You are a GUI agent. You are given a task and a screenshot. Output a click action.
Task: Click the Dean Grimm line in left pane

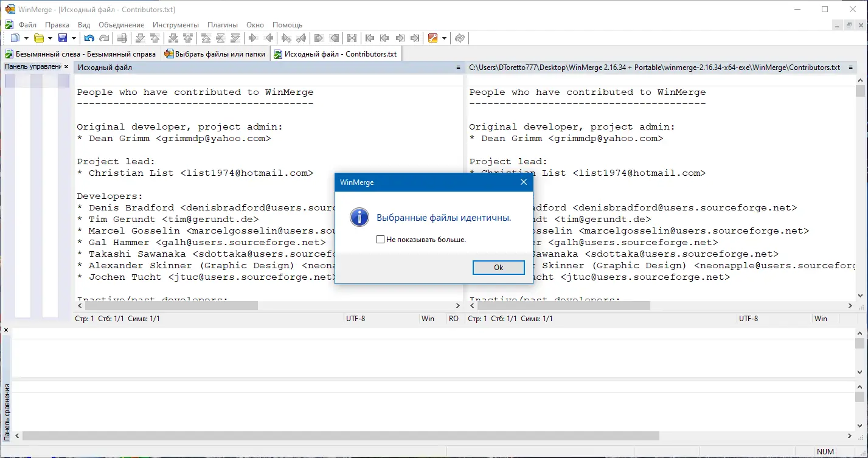174,139
